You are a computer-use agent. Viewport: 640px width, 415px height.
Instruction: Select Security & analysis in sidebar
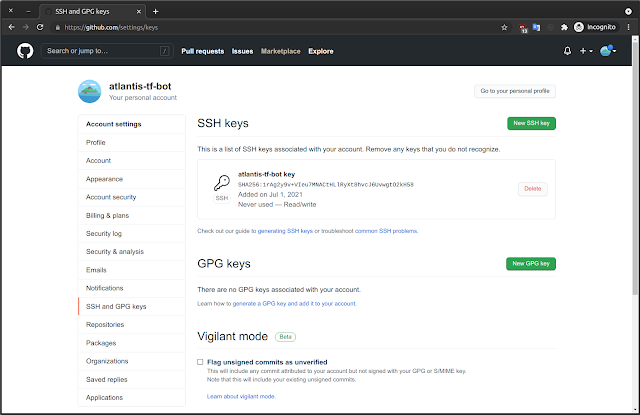click(131, 252)
